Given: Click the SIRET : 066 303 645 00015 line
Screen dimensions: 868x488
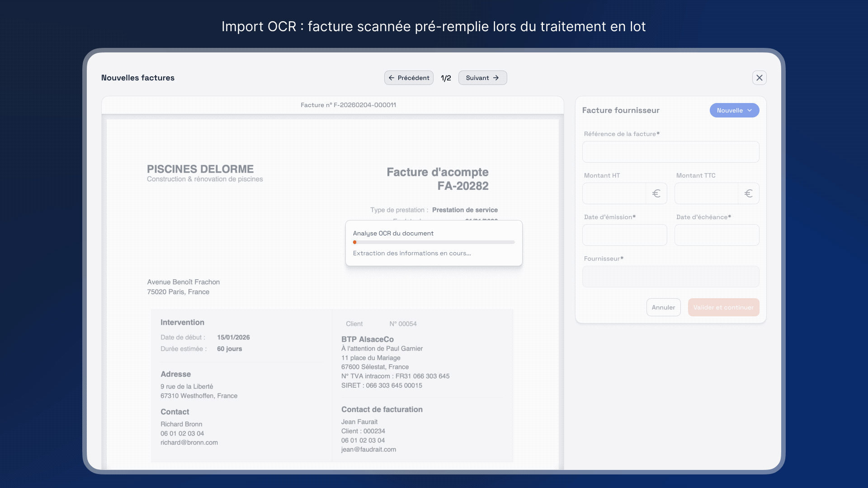Looking at the screenshot, I should click(x=382, y=385).
